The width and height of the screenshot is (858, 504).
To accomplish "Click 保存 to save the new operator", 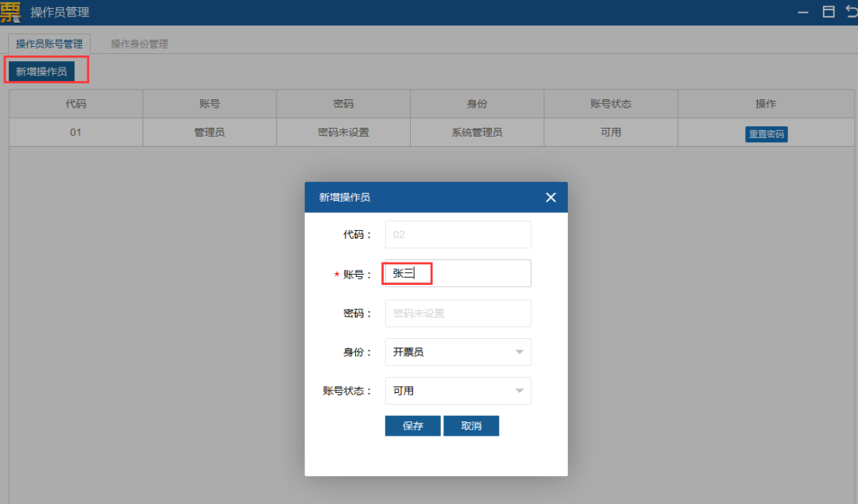I will pos(412,425).
